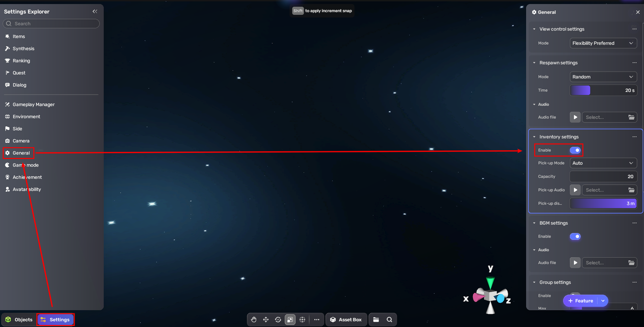The height and width of the screenshot is (327, 644).
Task: Select the hand pan tool
Action: pyautogui.click(x=254, y=319)
